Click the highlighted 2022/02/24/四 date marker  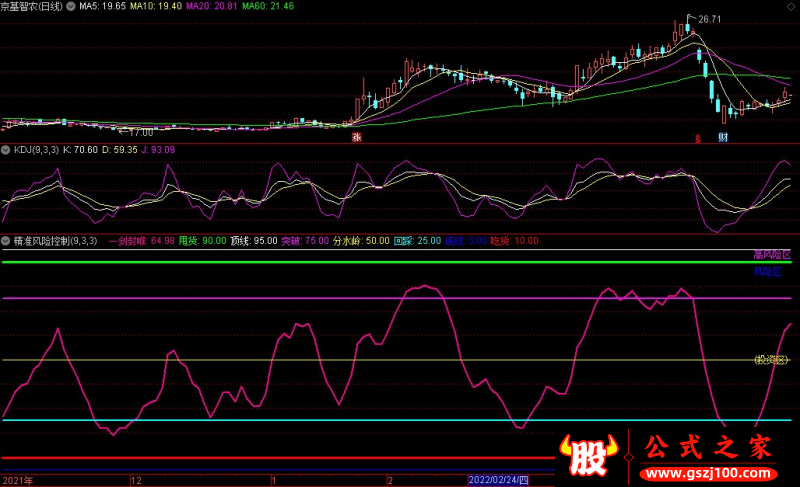point(498,480)
